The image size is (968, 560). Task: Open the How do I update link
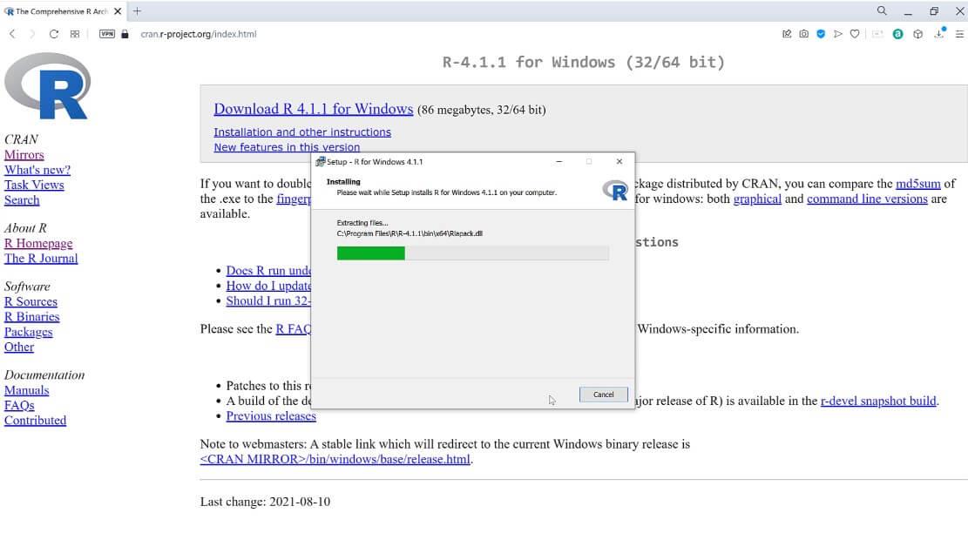(268, 286)
